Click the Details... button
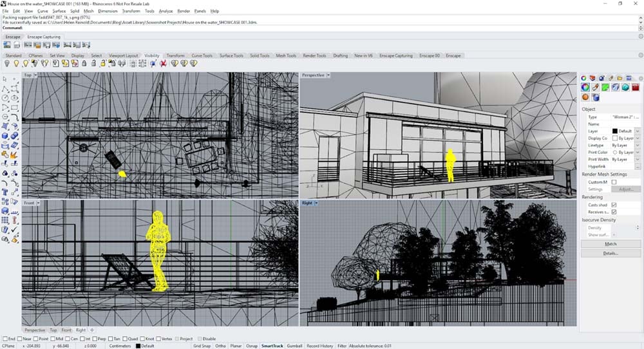Viewport: 644px width, 349px height. pos(611,253)
